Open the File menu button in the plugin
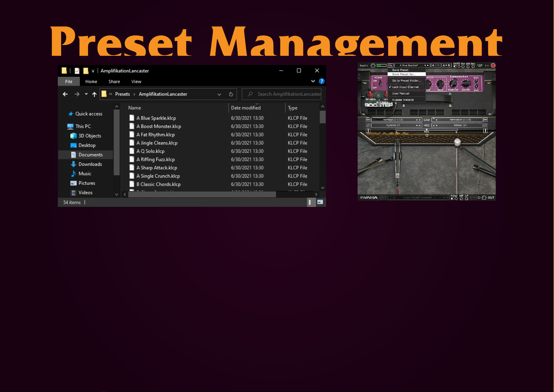 [x=390, y=65]
